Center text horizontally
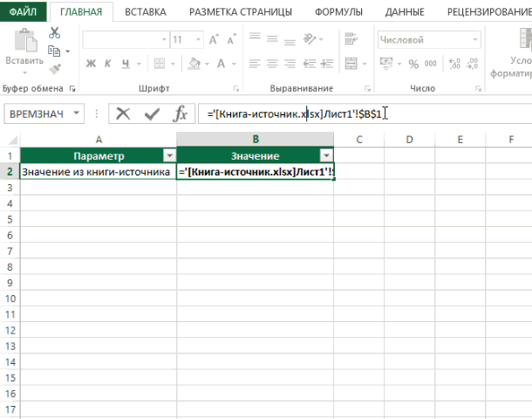This screenshot has height=419, width=532. click(x=272, y=64)
